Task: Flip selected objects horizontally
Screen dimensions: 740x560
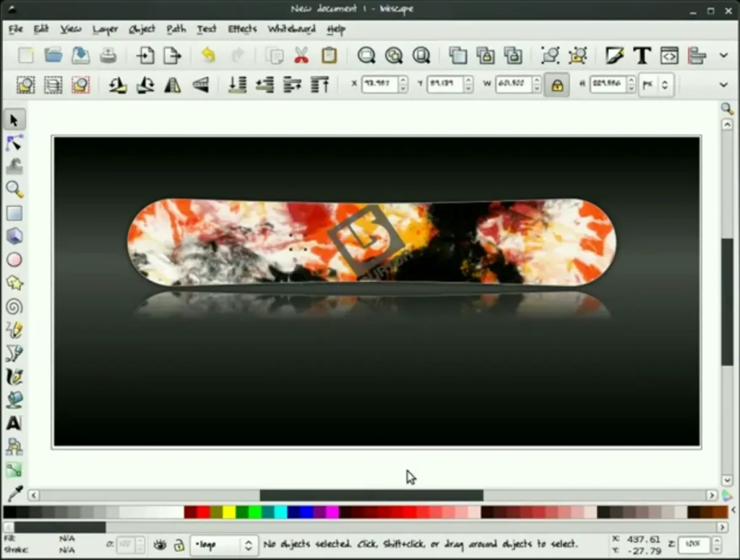Action: tap(173, 85)
